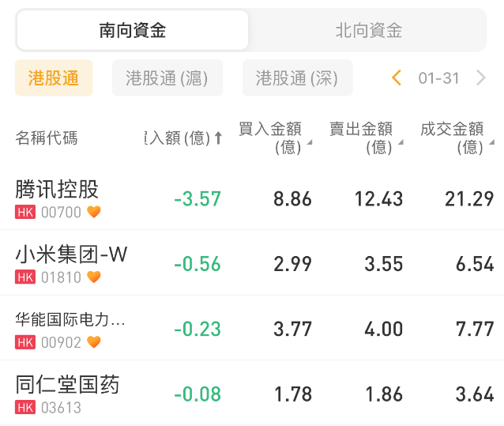This screenshot has height=426, width=504.
Task: Select the 港股通 (深) filter
Action: [297, 77]
